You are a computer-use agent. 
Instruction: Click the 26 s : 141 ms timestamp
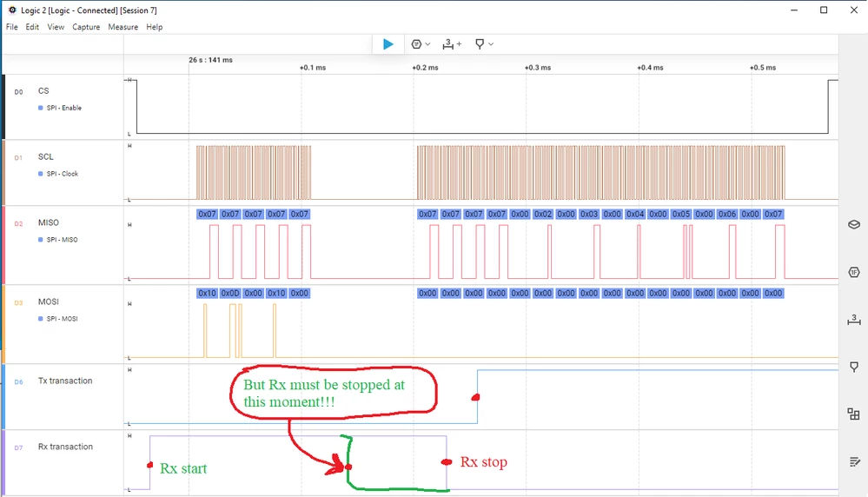point(210,60)
